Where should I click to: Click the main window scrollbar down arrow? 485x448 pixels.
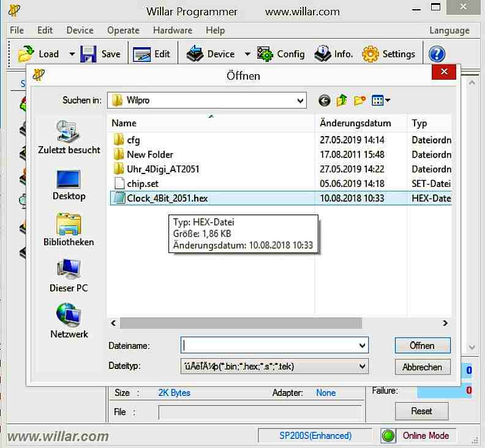point(472,347)
